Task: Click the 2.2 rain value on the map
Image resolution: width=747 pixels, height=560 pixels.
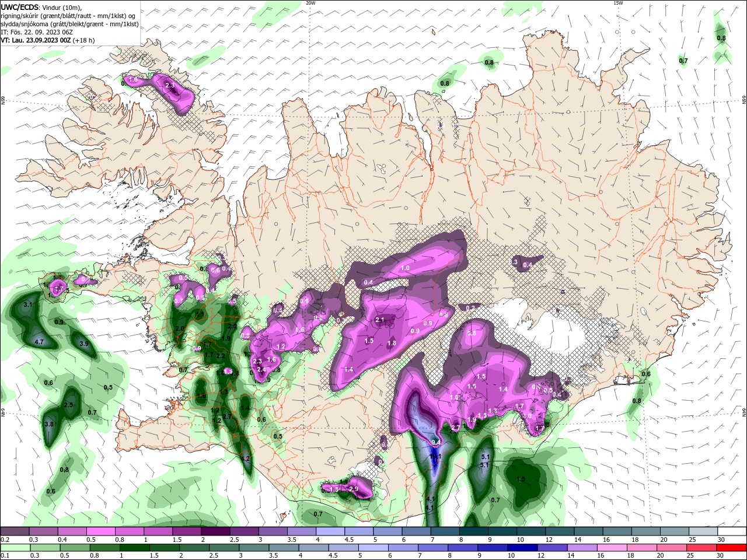Action: click(x=221, y=356)
